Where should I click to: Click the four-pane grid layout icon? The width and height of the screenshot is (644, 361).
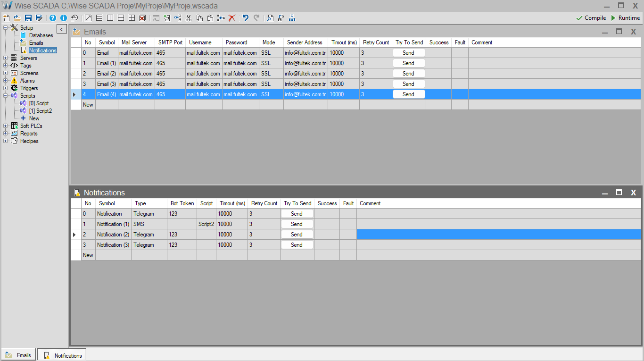point(132,18)
